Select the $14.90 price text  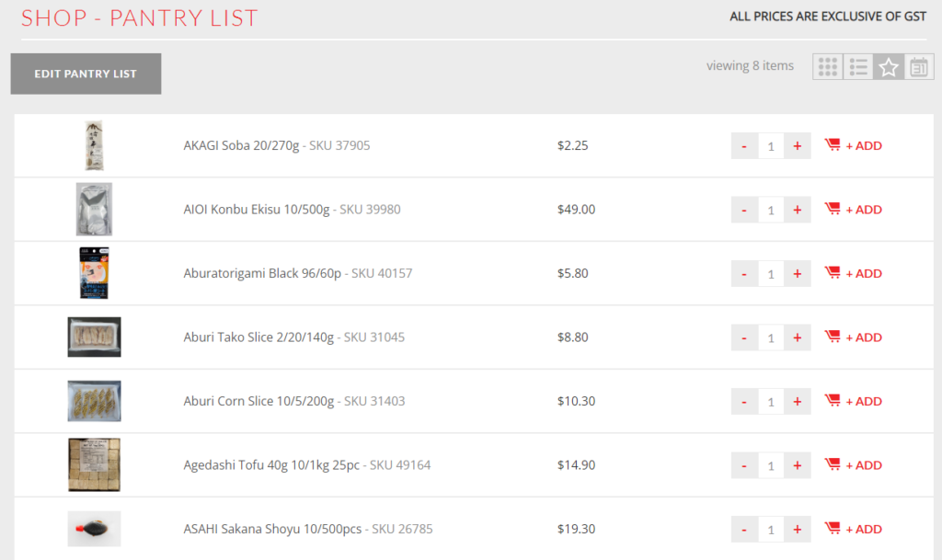576,465
